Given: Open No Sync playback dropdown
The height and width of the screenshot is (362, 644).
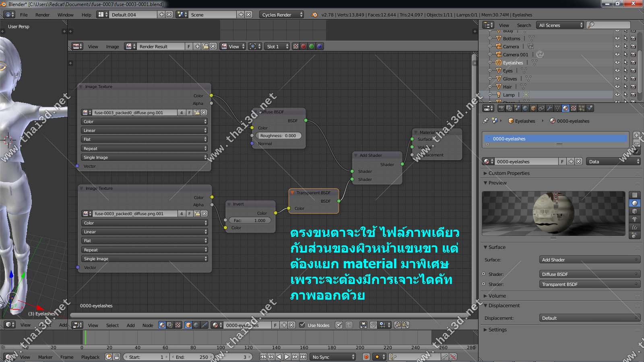Looking at the screenshot, I should [333, 357].
